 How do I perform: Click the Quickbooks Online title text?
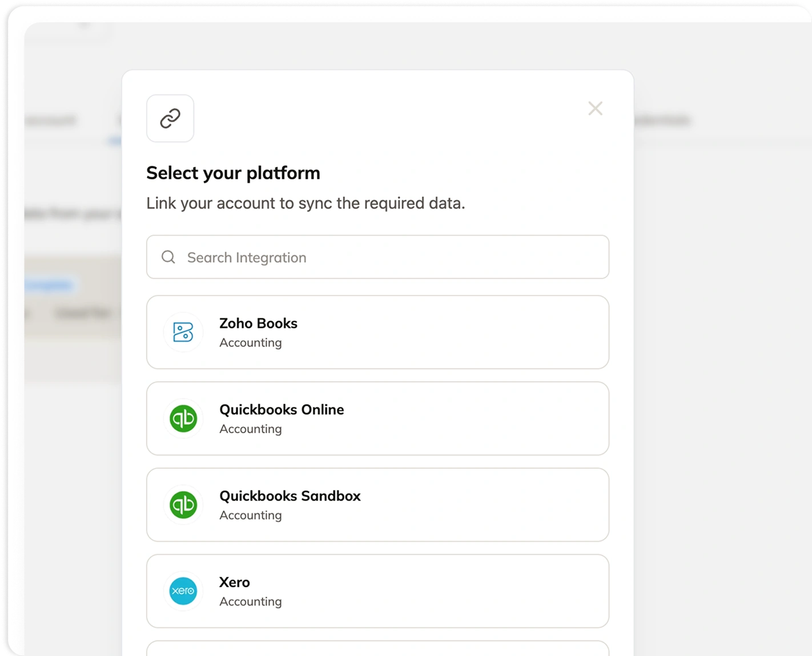(282, 410)
